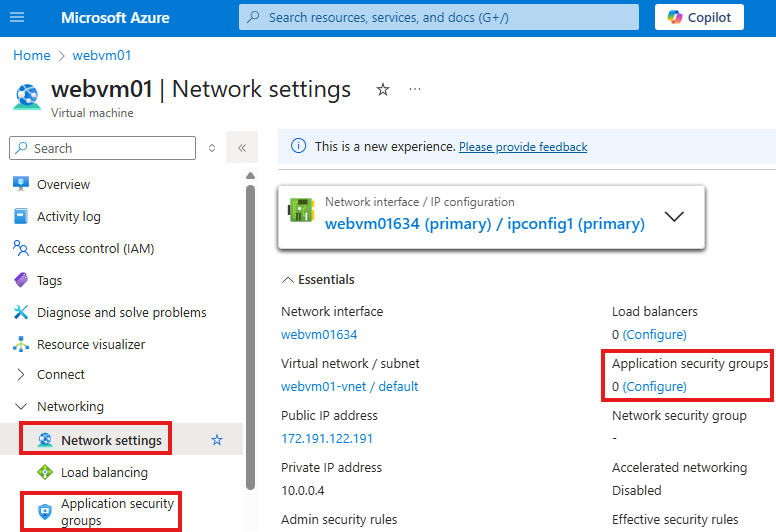Open Access control (IAM)
Image resolution: width=776 pixels, height=532 pixels.
pyautogui.click(x=96, y=248)
